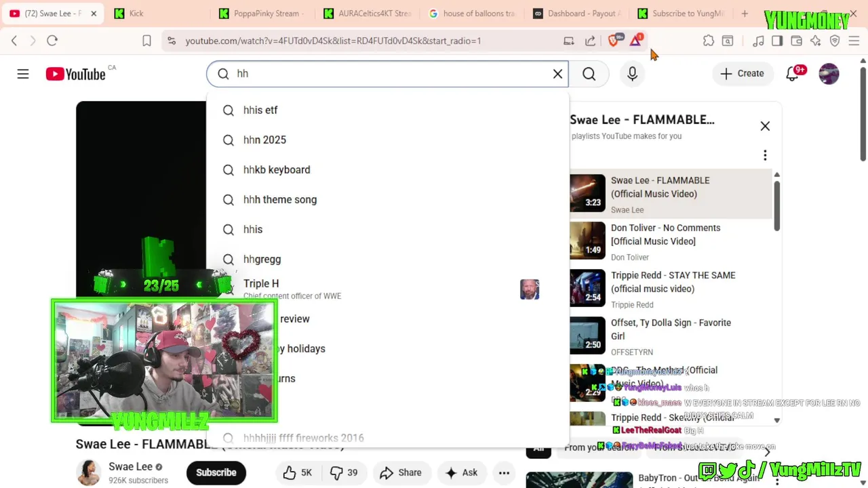868x488 pixels.
Task: Open a new browser tab
Action: coord(745,14)
